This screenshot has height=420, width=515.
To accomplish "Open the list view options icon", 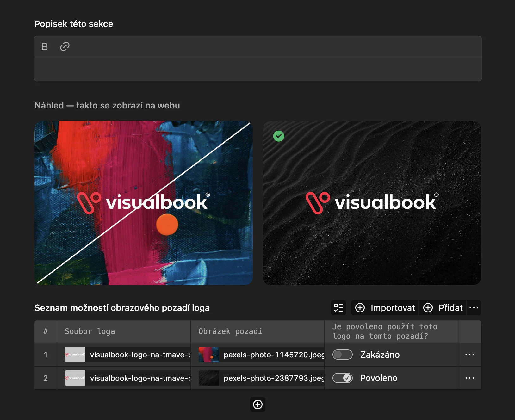I will [338, 308].
